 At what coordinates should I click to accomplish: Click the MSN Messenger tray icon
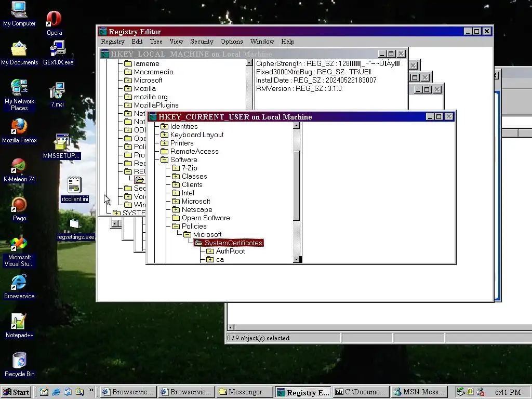481,392
